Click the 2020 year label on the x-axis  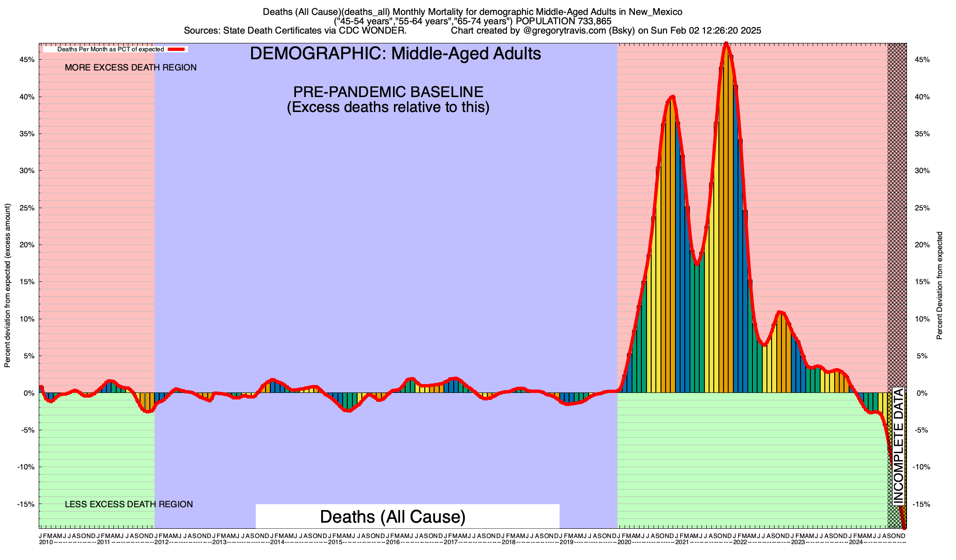624,542
